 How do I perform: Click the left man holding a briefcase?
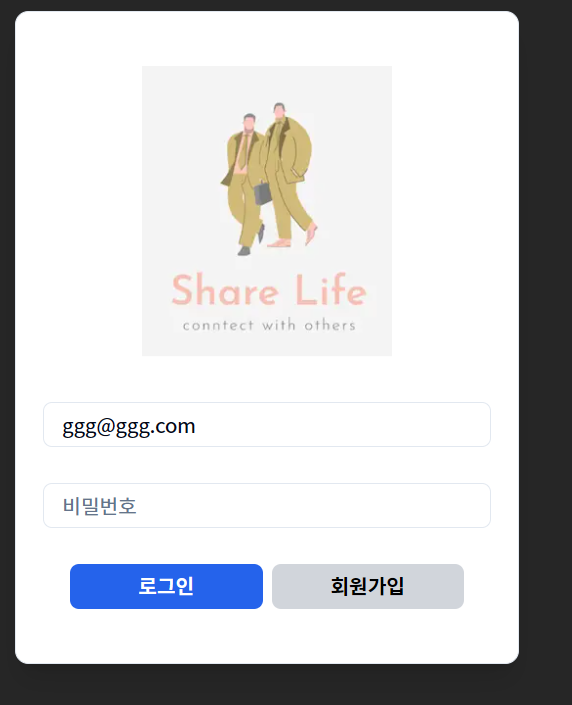point(244,184)
